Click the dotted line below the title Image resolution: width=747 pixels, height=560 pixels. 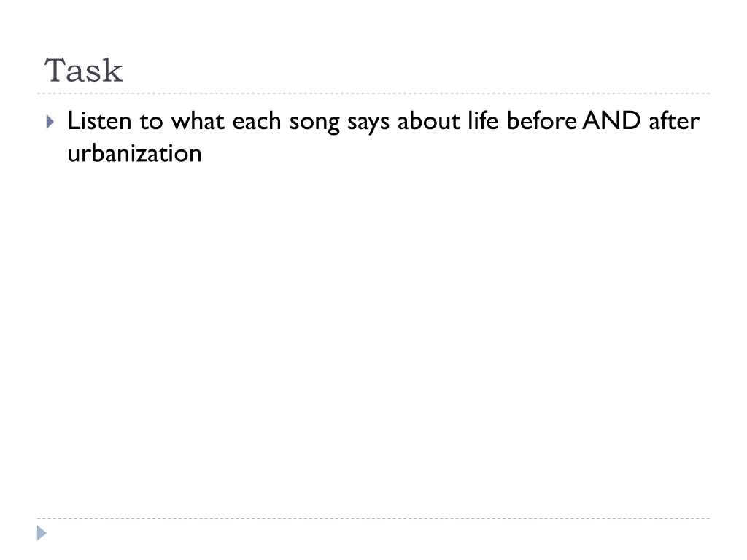coord(373,93)
